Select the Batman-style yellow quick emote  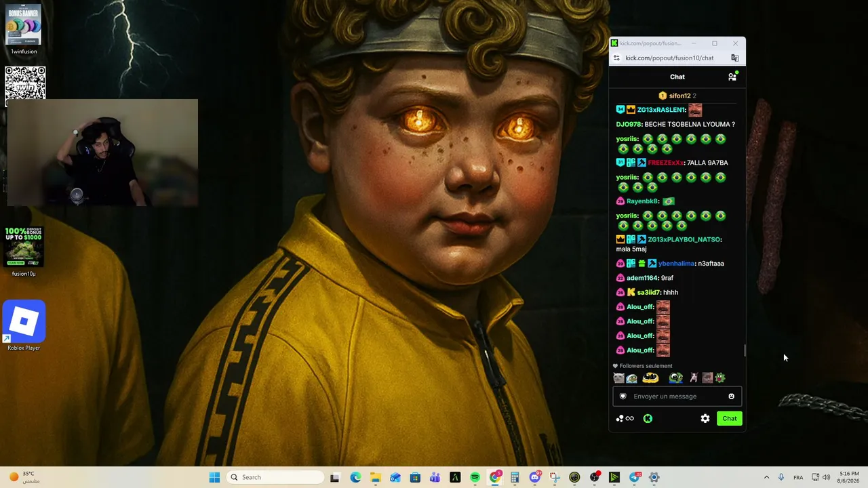click(x=650, y=378)
